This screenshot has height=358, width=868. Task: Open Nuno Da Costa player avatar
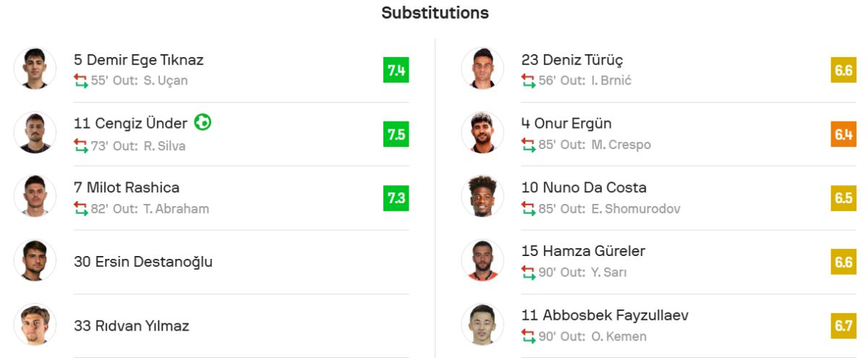click(482, 197)
